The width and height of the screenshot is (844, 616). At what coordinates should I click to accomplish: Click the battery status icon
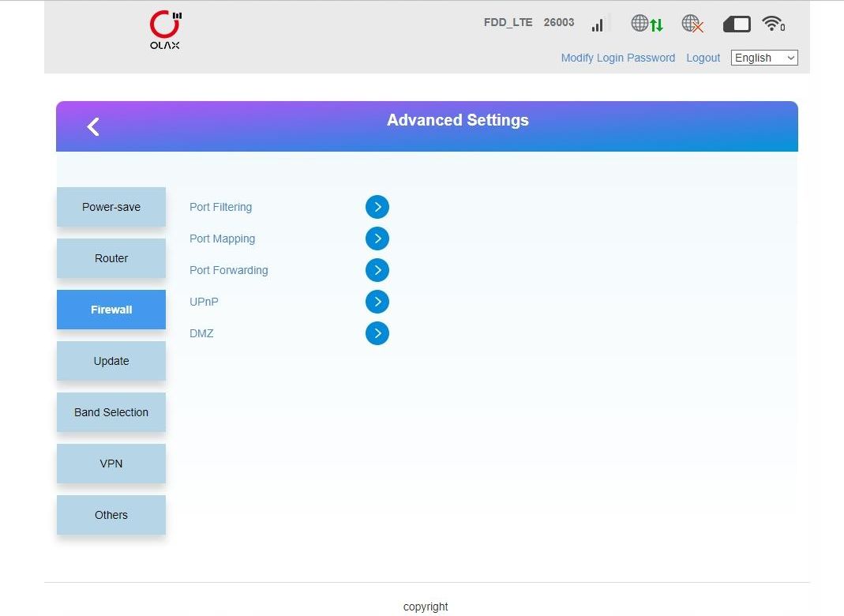tap(737, 24)
